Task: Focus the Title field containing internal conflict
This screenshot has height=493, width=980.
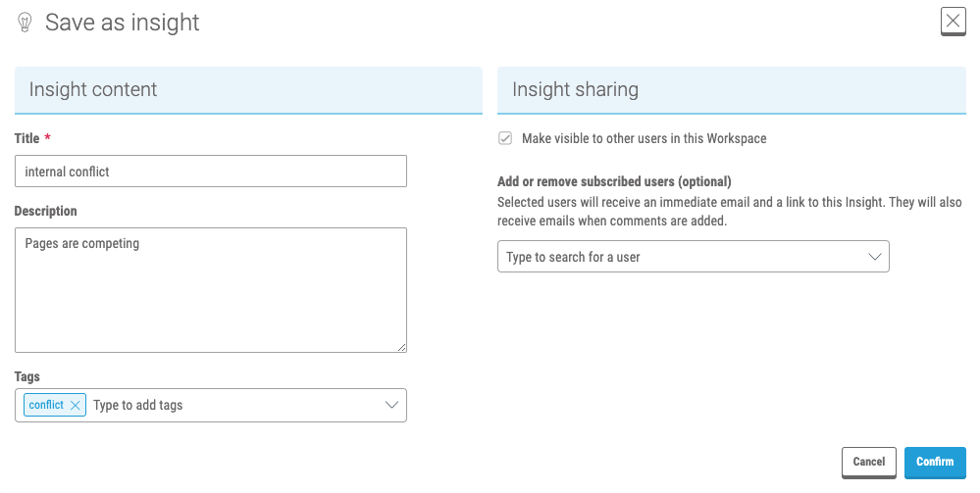Action: click(211, 172)
